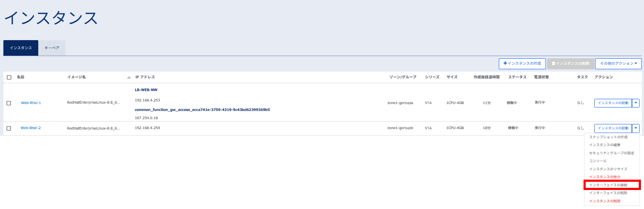Select インスタンスのリサイズ from the menu
This screenshot has height=209, width=644.
pos(608,169)
